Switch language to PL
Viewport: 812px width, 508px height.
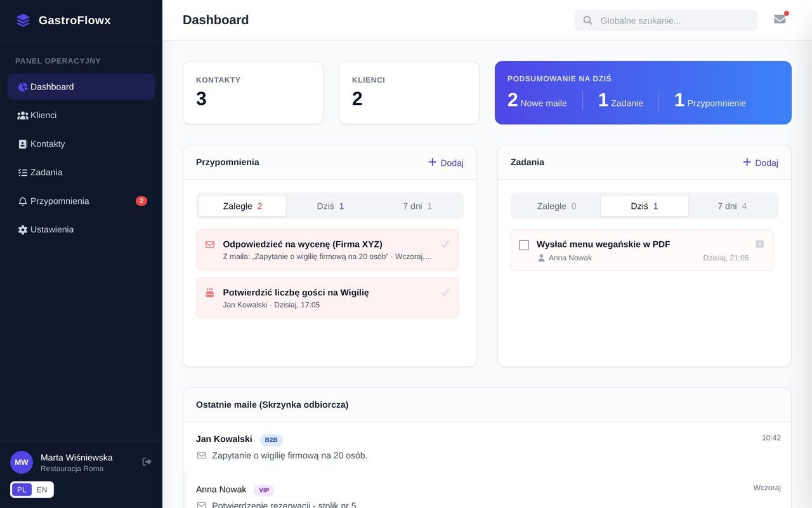[x=22, y=490]
